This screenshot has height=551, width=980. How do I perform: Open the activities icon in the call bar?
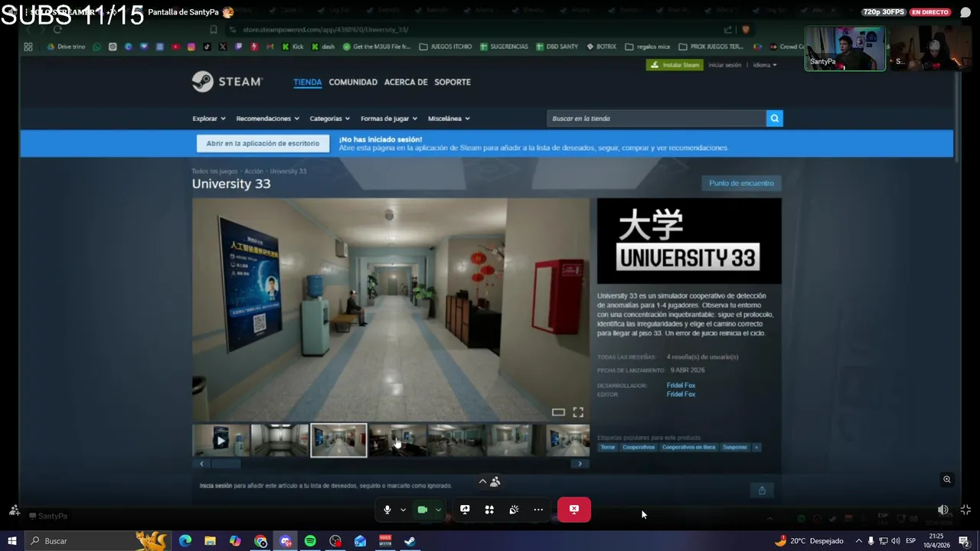(x=489, y=510)
